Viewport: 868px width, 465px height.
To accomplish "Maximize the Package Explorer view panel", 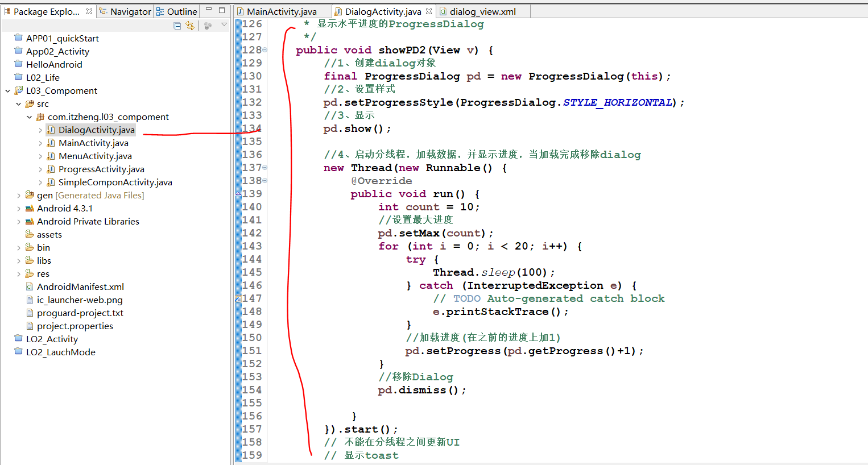I will [222, 10].
